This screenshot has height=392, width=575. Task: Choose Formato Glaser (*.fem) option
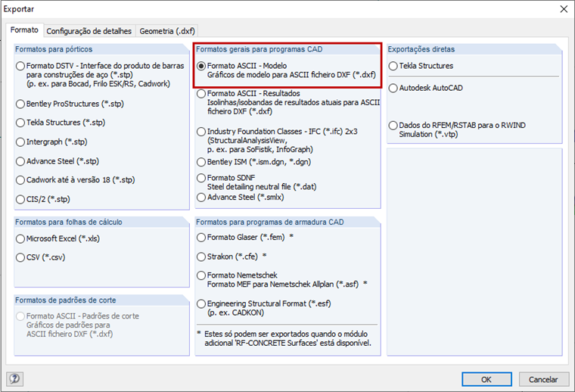coord(201,237)
